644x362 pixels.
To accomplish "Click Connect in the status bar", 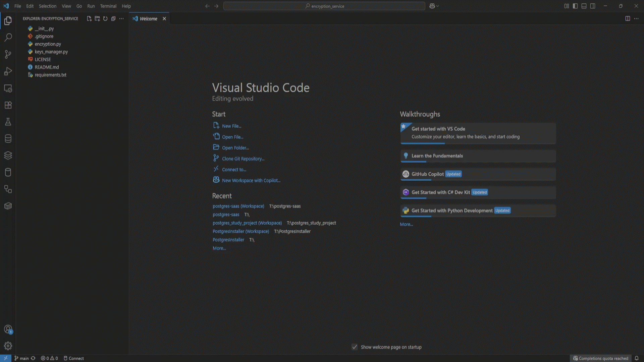I will tap(74, 358).
